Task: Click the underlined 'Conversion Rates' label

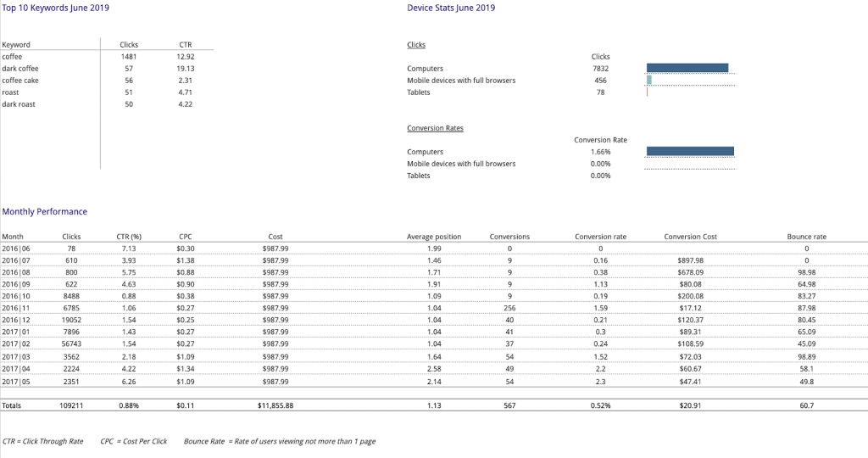Action: [435, 128]
